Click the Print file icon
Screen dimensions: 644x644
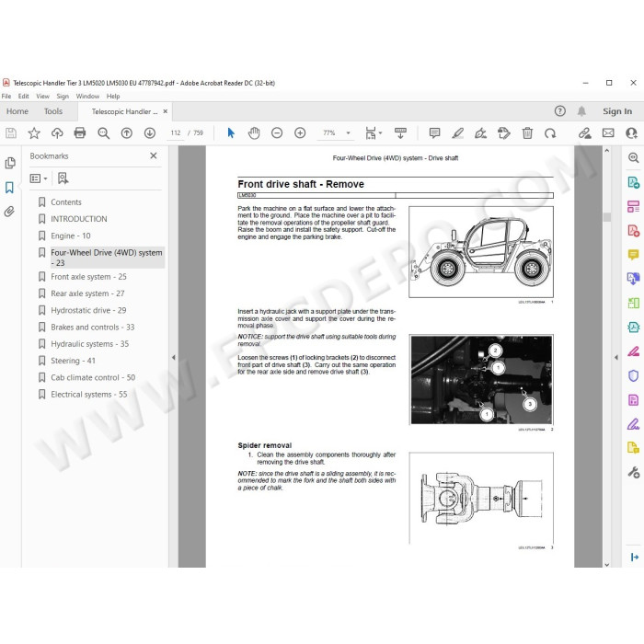(x=80, y=133)
